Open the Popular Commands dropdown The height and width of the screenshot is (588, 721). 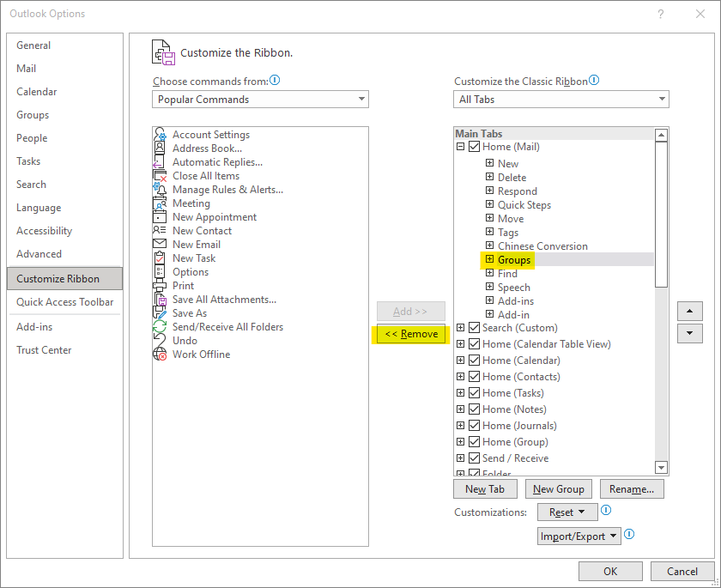pyautogui.click(x=260, y=100)
